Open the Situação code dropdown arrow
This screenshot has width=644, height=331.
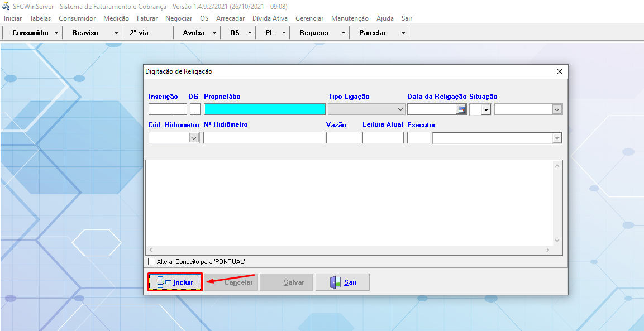point(486,109)
